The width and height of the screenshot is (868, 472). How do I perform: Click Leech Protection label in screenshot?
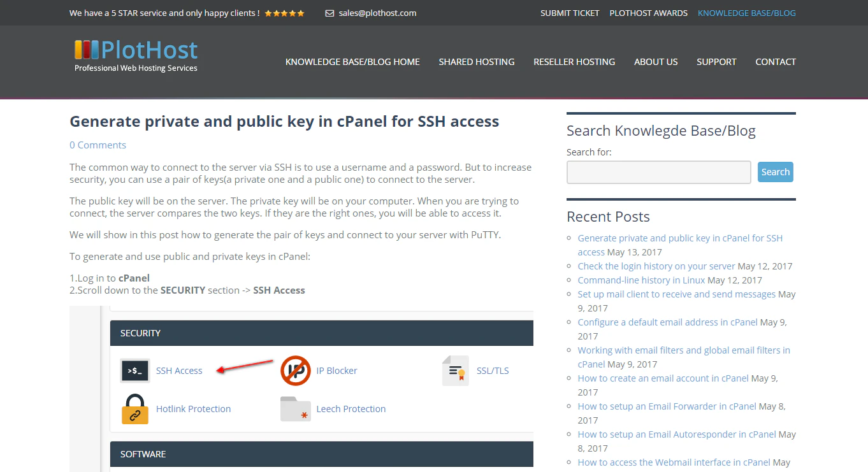click(351, 409)
